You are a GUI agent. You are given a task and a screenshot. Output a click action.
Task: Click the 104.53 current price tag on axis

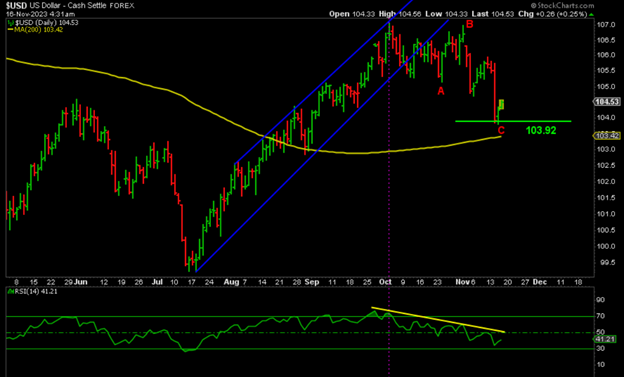608,102
